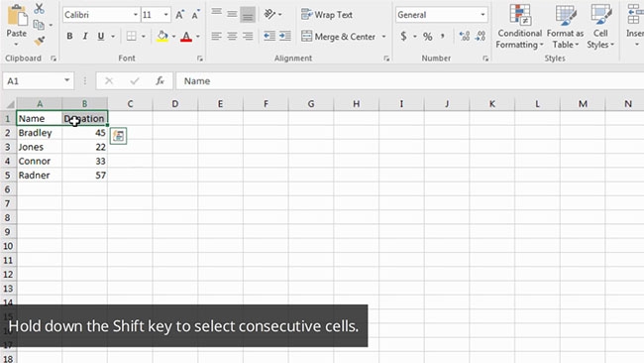The width and height of the screenshot is (644, 363).
Task: Click the Copy icon
Action: click(39, 25)
